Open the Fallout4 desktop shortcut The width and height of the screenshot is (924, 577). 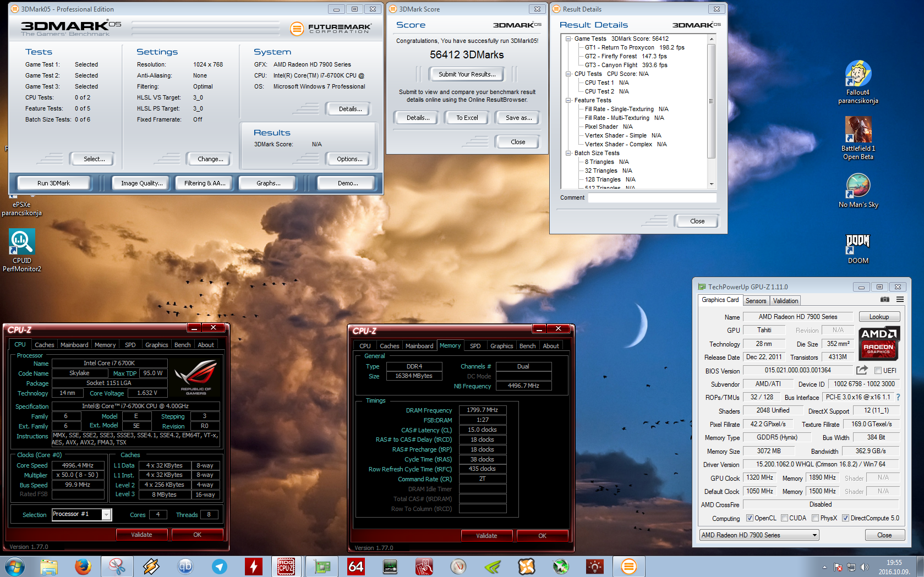click(x=858, y=82)
